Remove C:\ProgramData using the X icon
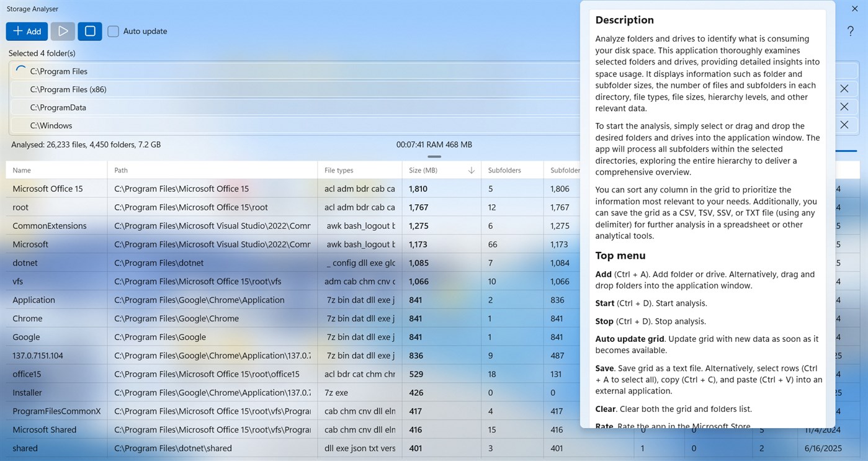 pos(844,107)
